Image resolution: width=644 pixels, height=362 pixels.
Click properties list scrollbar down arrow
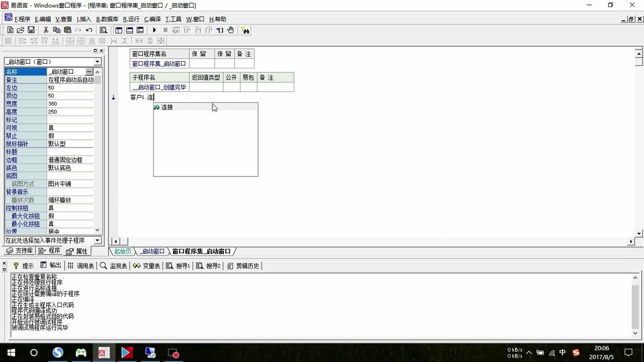tap(98, 230)
